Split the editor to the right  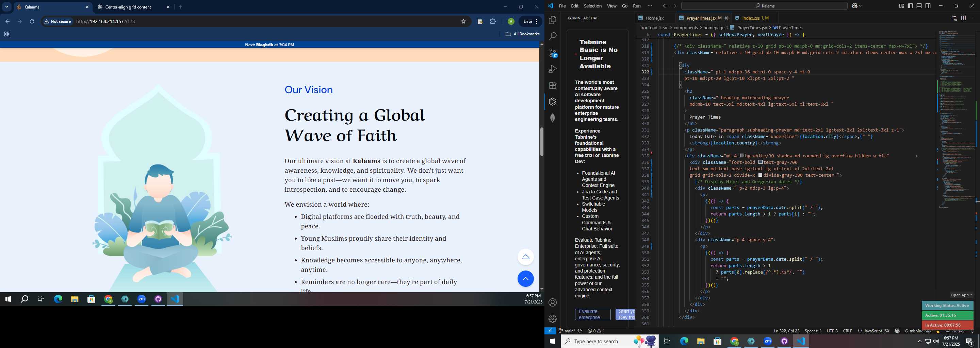[x=963, y=18]
